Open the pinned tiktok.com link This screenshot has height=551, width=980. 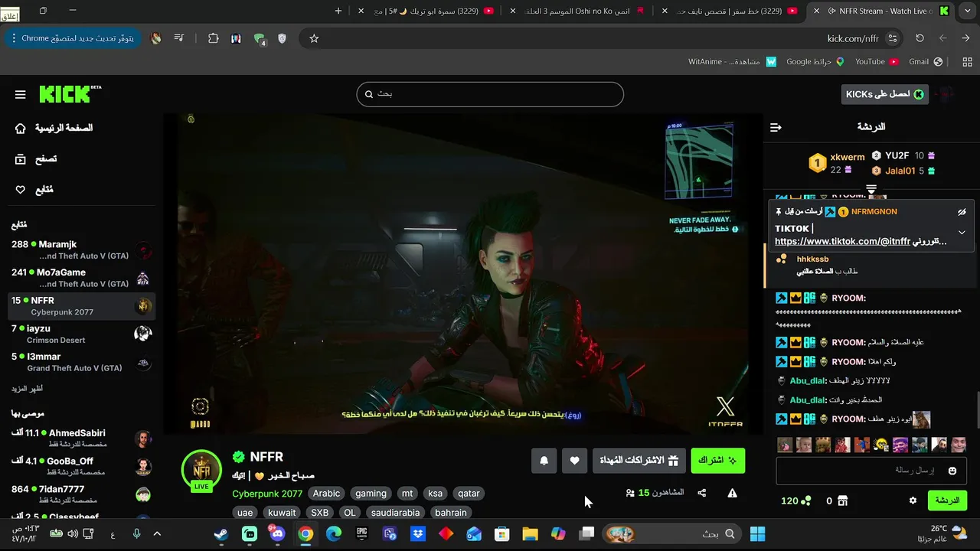842,241
